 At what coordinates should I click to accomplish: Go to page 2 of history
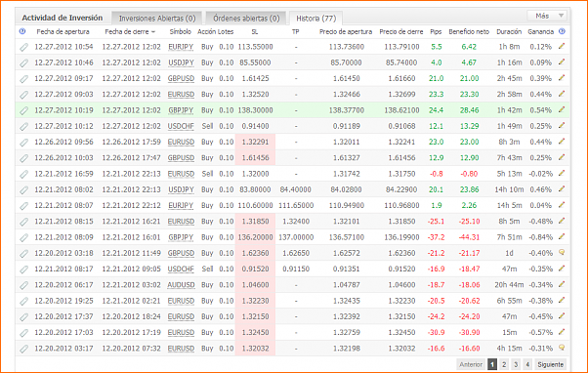coord(504,364)
